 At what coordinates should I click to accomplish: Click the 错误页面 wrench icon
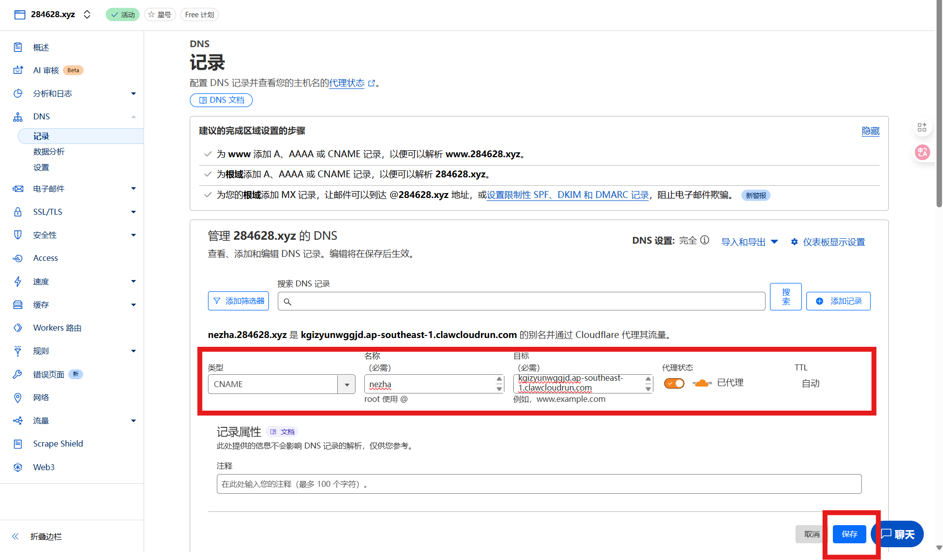pos(18,374)
